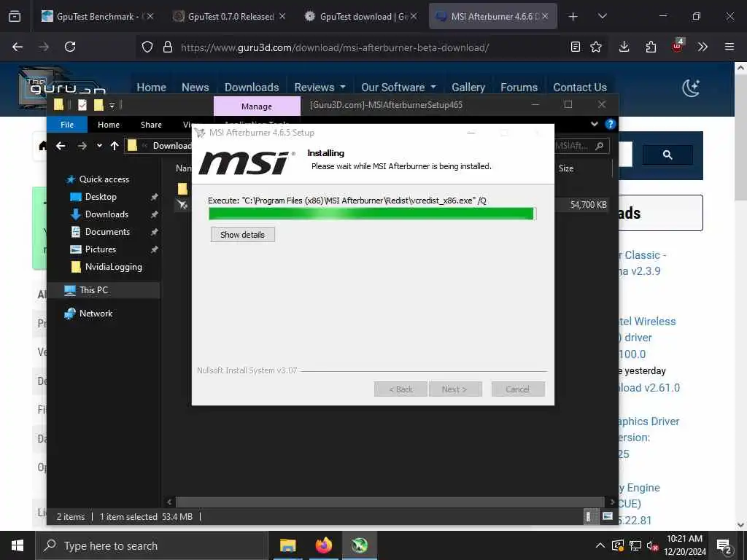Click the tracking protection shield icon
Screen dimensions: 747x560
147,47
